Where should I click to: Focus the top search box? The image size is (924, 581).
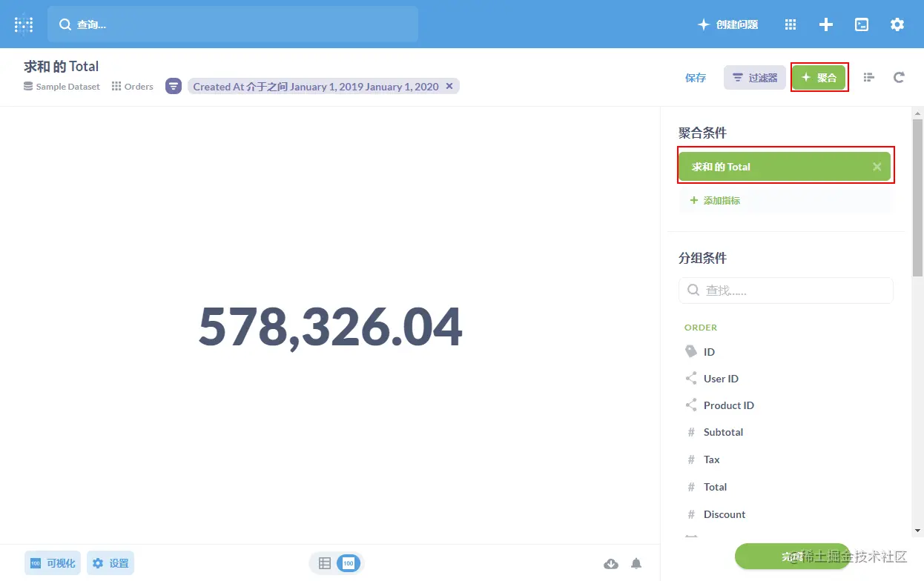coord(233,24)
